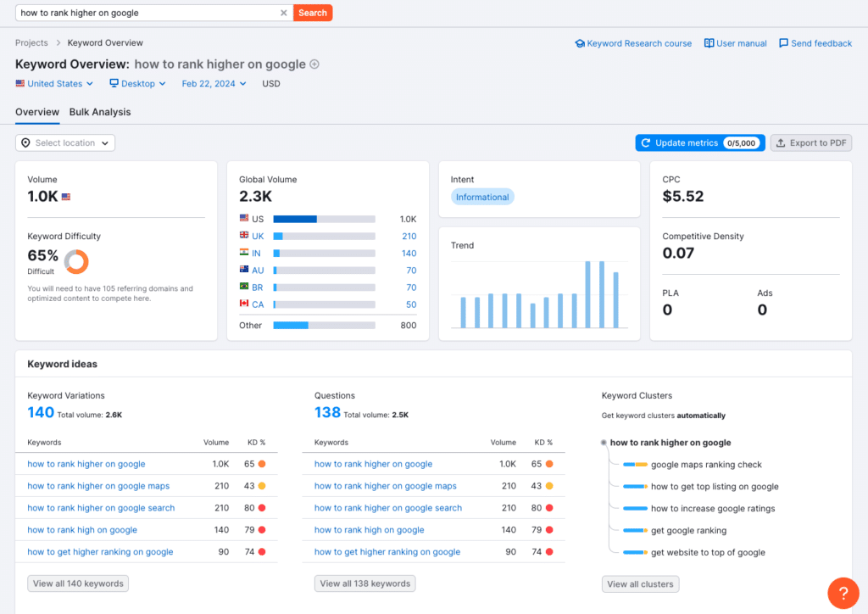Image resolution: width=868 pixels, height=614 pixels.
Task: Switch to the Bulk Analysis tab
Action: 100,112
